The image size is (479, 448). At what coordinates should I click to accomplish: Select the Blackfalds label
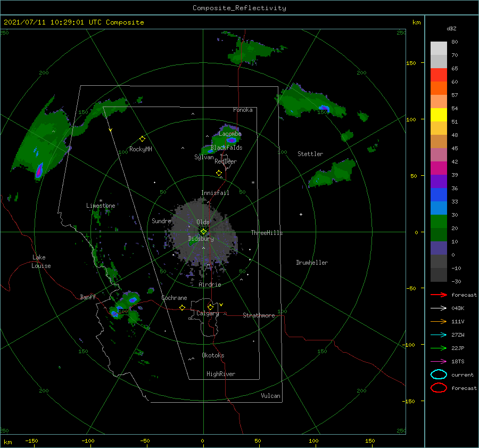[226, 148]
